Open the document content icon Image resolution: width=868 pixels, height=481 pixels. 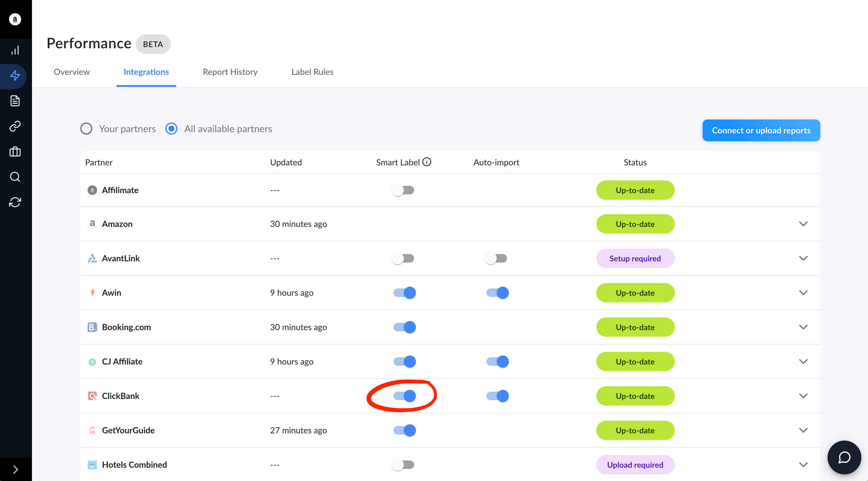click(x=15, y=101)
